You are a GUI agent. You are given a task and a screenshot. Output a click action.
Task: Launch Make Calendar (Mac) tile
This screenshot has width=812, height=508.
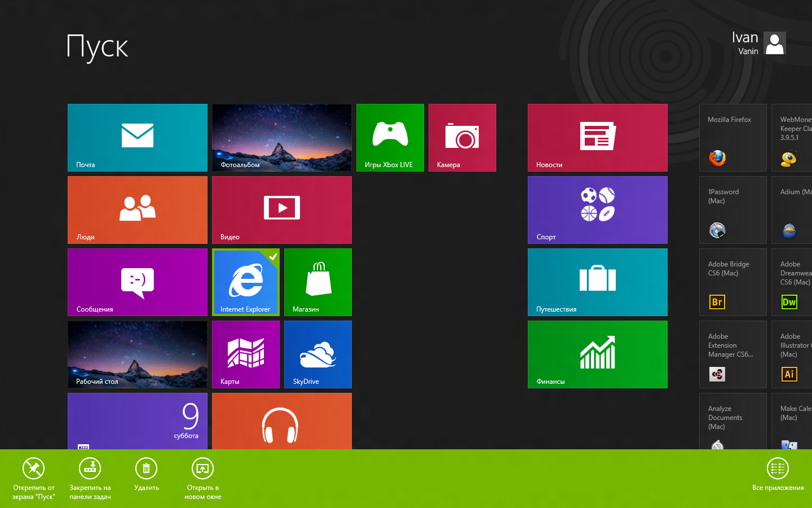tap(792, 421)
